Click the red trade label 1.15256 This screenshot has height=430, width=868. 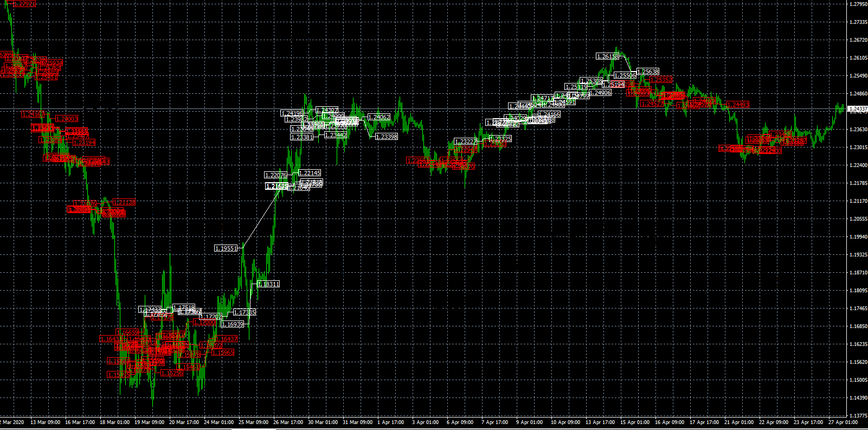(x=172, y=373)
